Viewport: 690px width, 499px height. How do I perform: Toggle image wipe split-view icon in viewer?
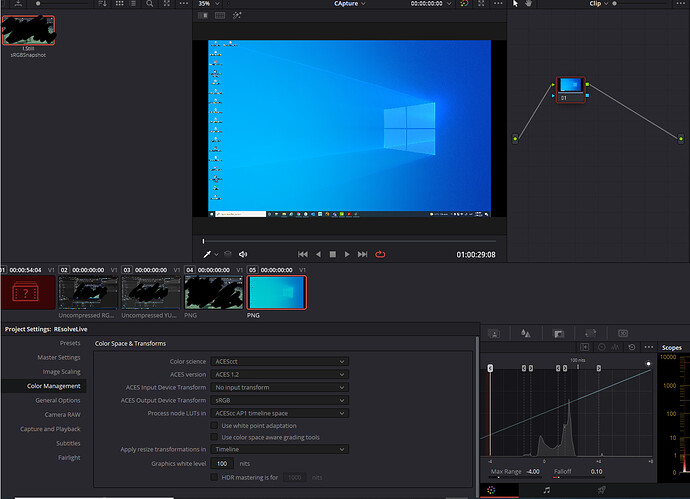tap(203, 15)
